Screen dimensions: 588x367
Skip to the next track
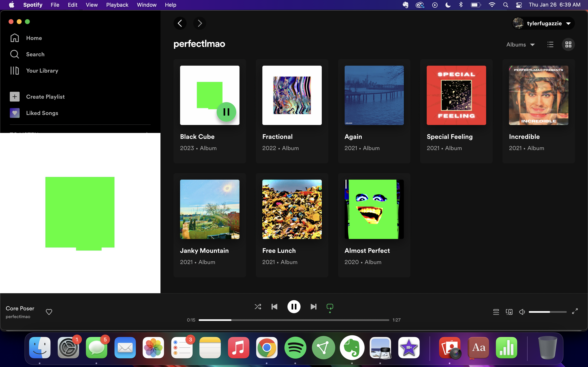[x=313, y=307]
